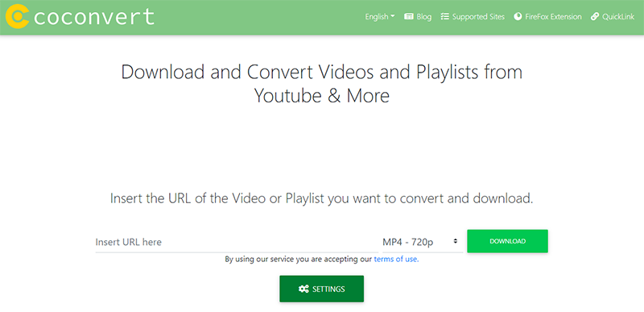Viewport: 644px width, 312px height.
Task: Click the format selector up-down arrows
Action: 455,241
